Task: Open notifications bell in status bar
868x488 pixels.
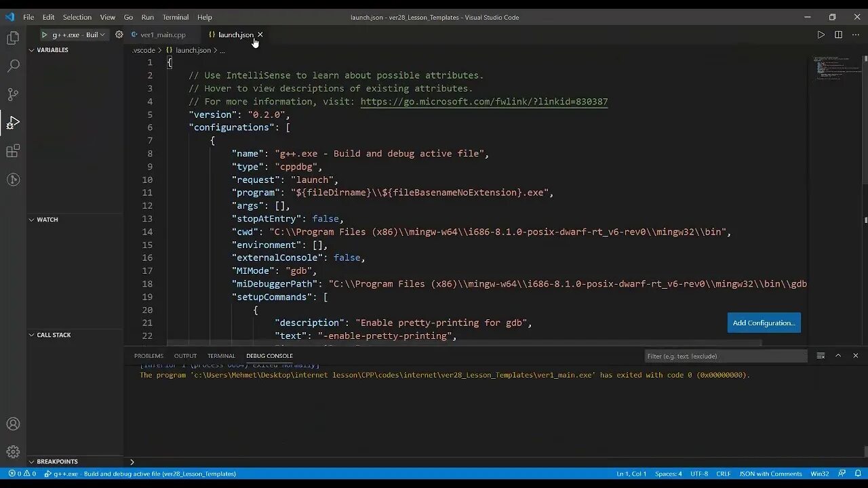Action: click(857, 474)
